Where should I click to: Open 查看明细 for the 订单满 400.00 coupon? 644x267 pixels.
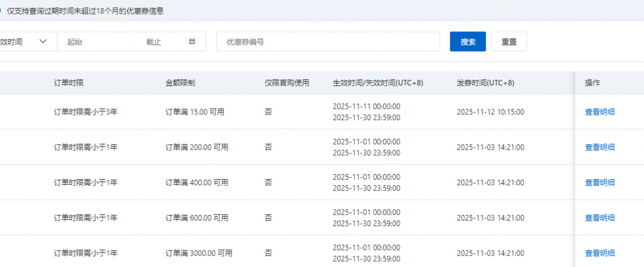coord(599,182)
